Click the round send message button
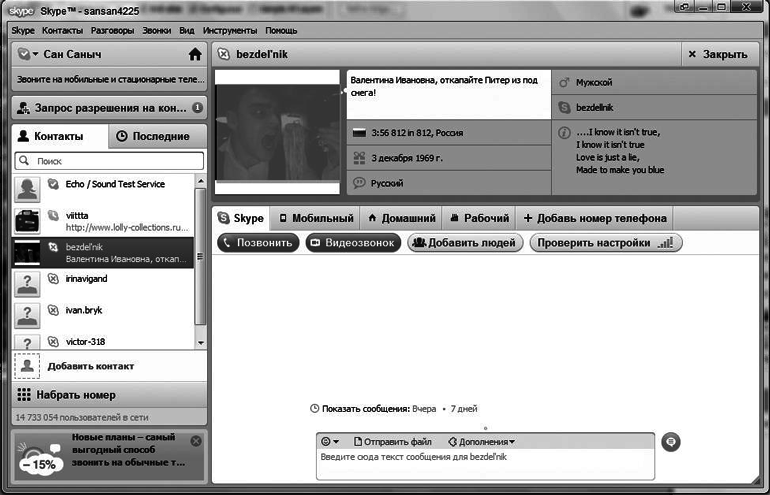The image size is (770, 495). pos(671,441)
